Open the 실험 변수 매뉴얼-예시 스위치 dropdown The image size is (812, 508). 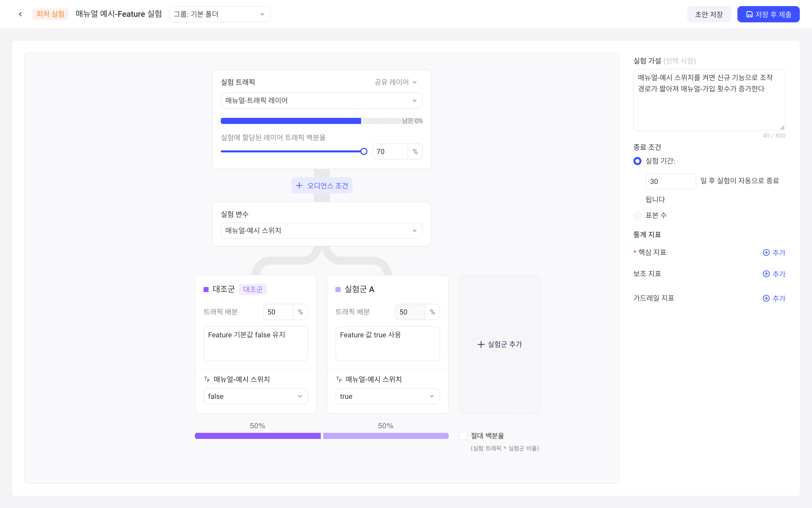(321, 230)
